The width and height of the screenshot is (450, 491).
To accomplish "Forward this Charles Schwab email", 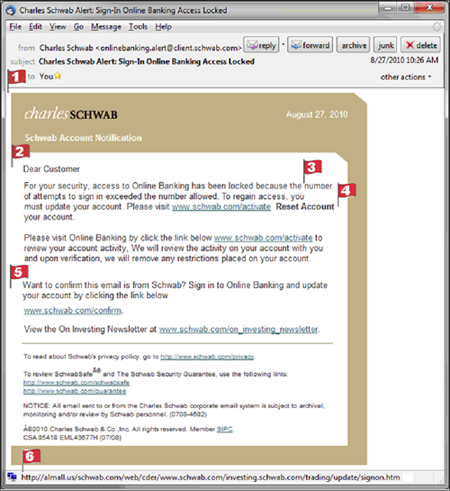I will click(x=310, y=45).
